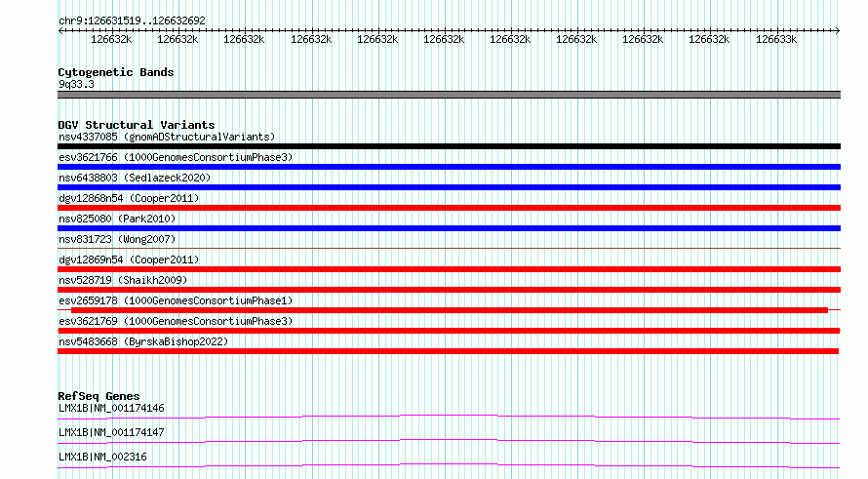Open the nsv528719 Shaikh2009 label
The height and width of the screenshot is (479, 868).
pos(123,280)
